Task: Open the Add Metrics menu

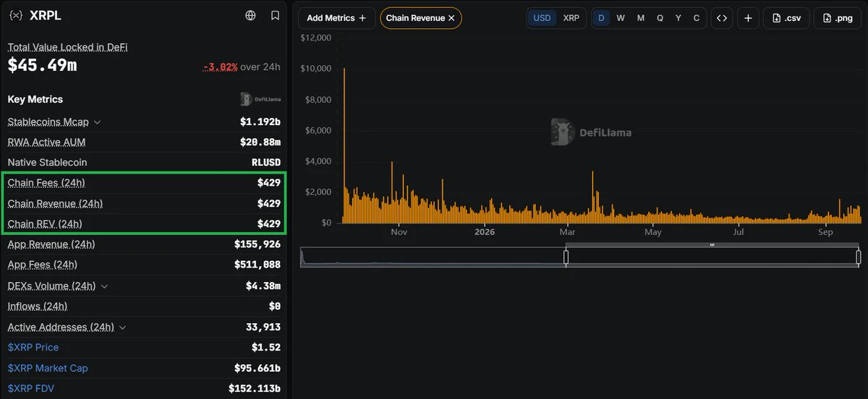Action: [336, 18]
